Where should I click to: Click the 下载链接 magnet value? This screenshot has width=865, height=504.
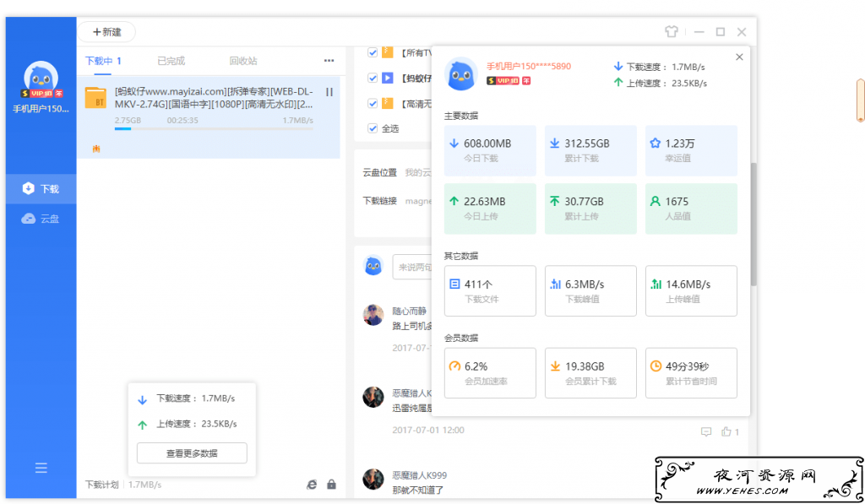pos(419,201)
